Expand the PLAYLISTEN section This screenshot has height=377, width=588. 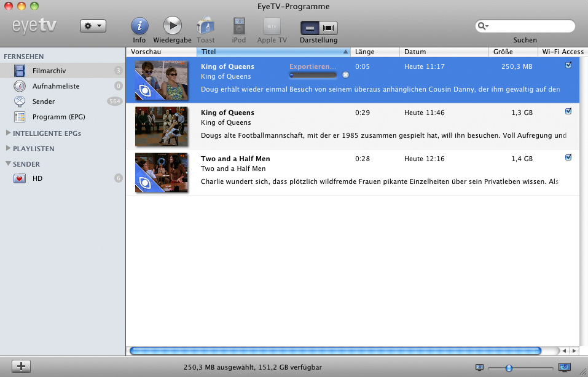(x=8, y=148)
